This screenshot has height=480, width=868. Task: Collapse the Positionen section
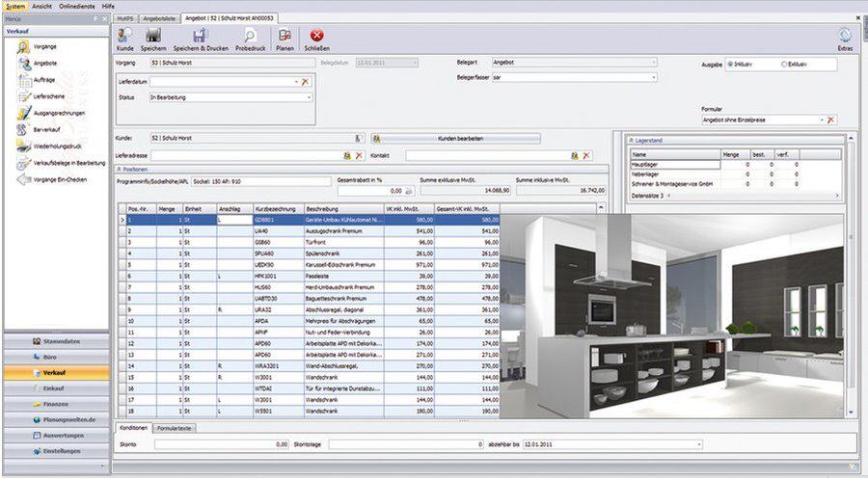[119, 168]
